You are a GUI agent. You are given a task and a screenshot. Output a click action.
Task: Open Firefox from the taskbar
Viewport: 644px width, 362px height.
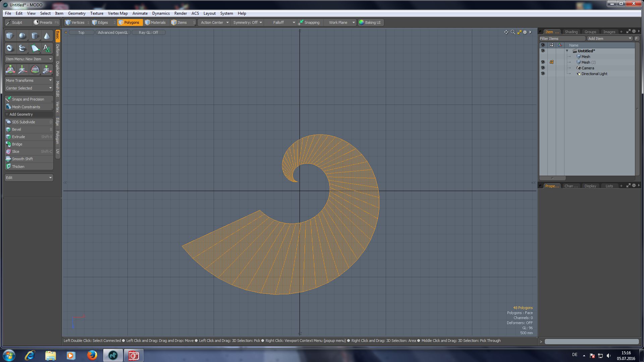[x=92, y=355]
